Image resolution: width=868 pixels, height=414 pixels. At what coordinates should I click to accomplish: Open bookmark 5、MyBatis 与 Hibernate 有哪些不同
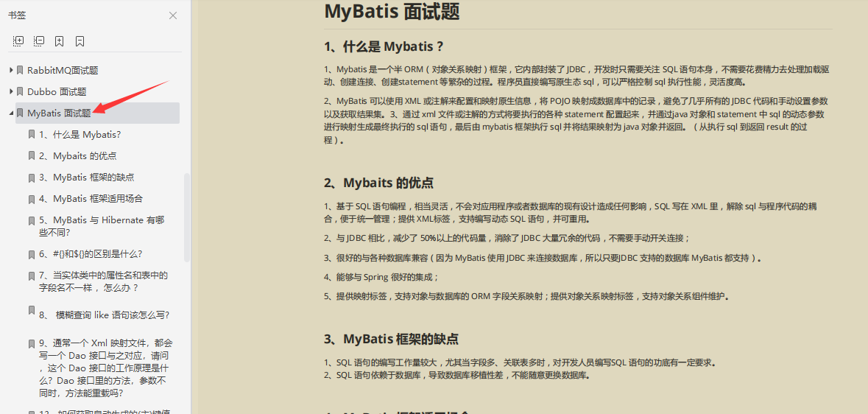click(102, 226)
